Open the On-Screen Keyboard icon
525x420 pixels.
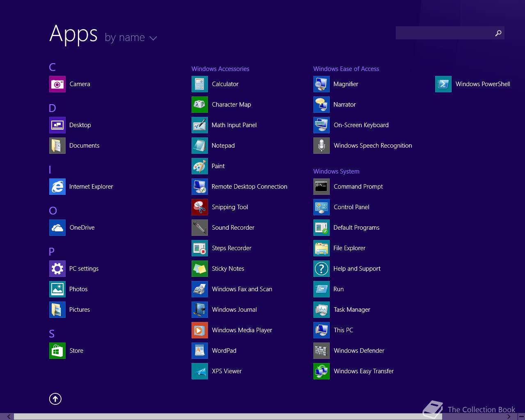pyautogui.click(x=322, y=125)
